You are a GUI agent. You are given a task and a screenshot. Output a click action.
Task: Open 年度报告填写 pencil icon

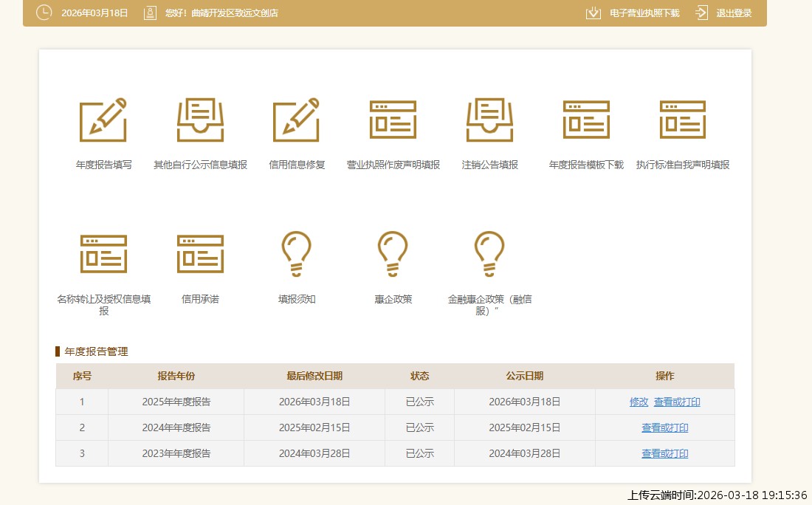[103, 120]
